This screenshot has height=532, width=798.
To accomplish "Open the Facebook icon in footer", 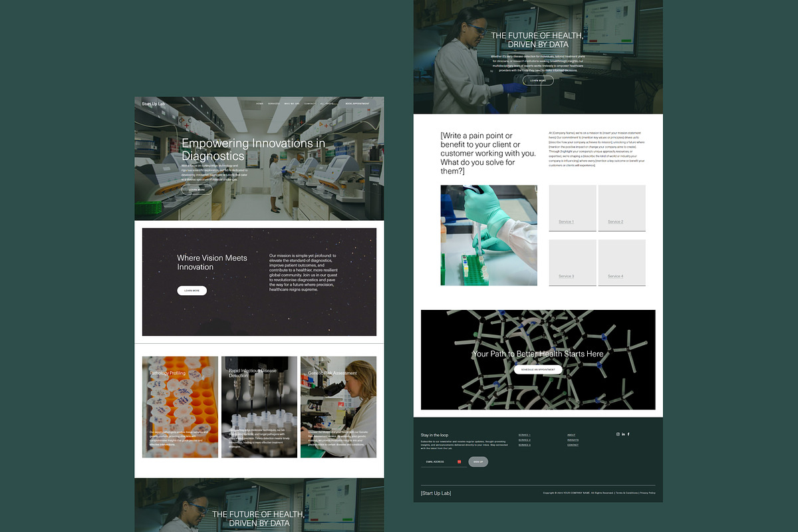I will (628, 434).
